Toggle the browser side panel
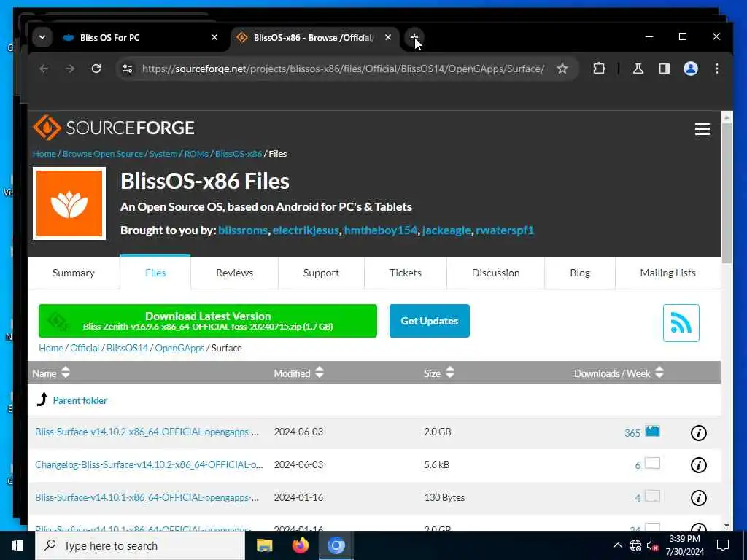747x560 pixels. click(x=664, y=69)
